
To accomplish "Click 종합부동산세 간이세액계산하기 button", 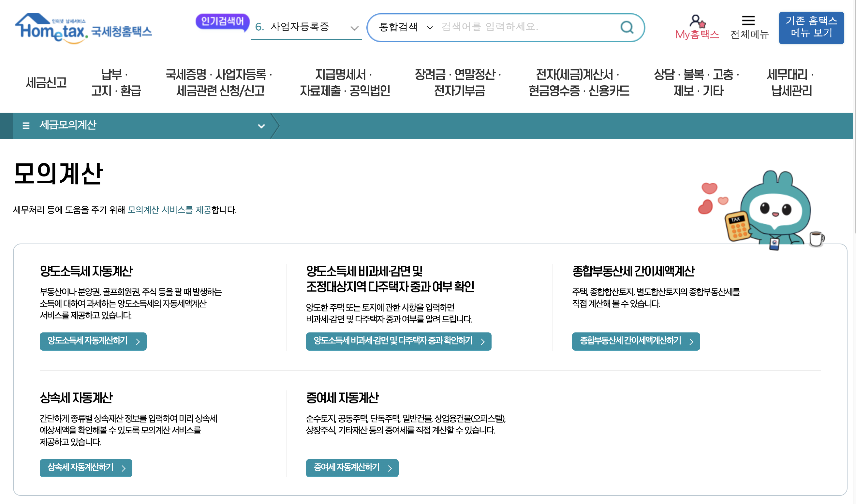I will tap(635, 341).
